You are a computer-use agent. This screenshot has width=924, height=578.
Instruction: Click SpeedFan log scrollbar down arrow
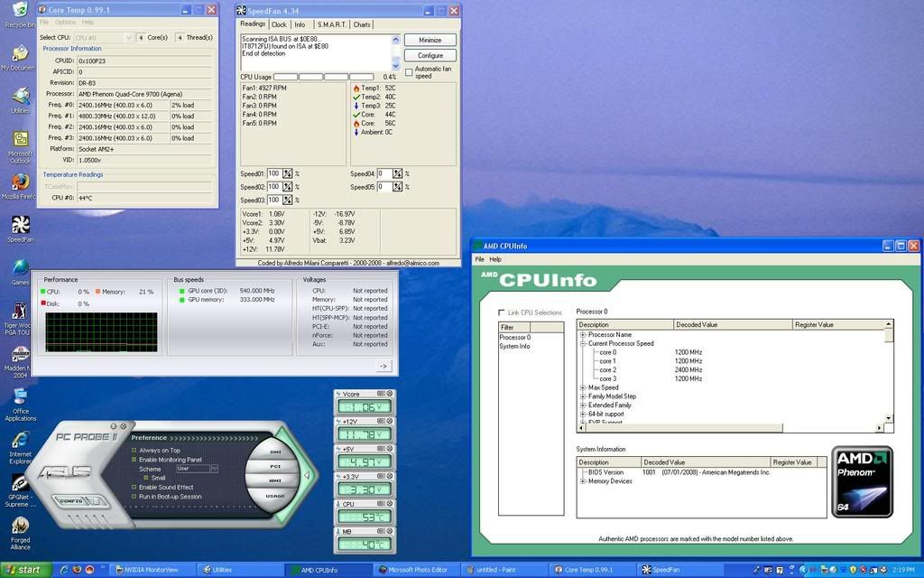(395, 66)
